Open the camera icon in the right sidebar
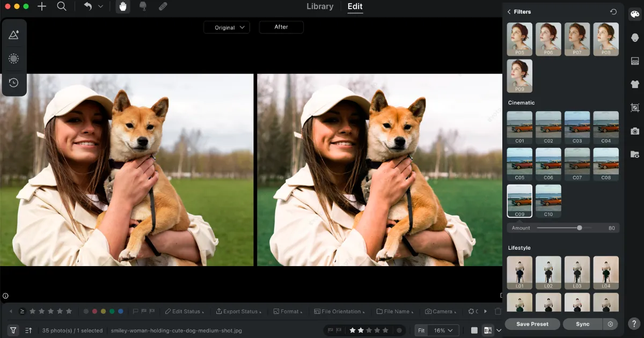Image resolution: width=644 pixels, height=338 pixels. pyautogui.click(x=635, y=131)
